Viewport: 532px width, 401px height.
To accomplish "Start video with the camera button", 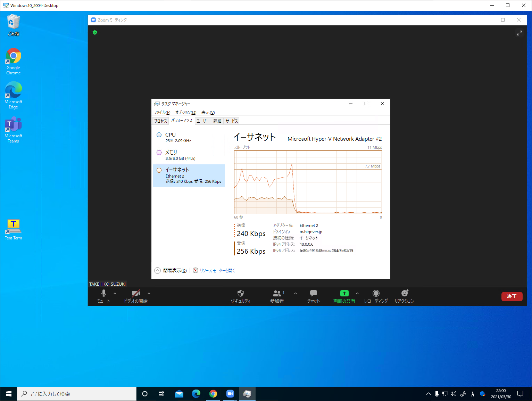I will coord(136,293).
